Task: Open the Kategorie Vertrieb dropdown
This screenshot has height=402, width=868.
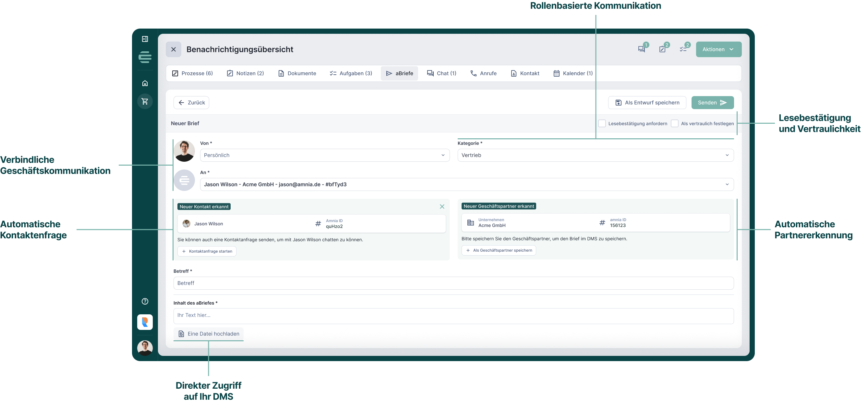Action: (x=595, y=155)
